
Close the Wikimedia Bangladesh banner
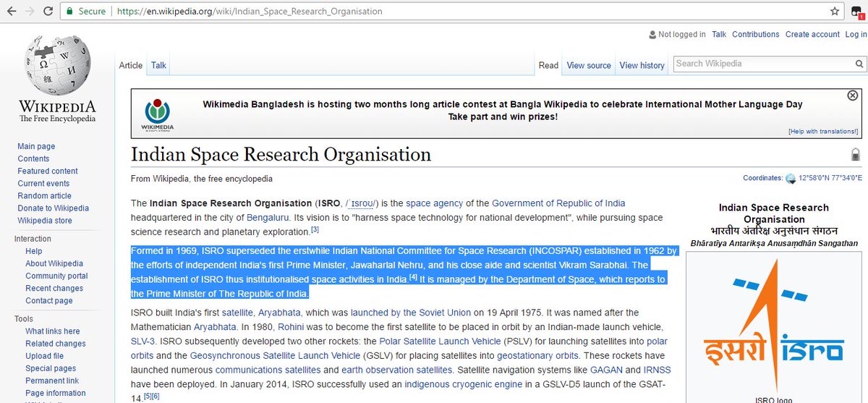[x=852, y=96]
